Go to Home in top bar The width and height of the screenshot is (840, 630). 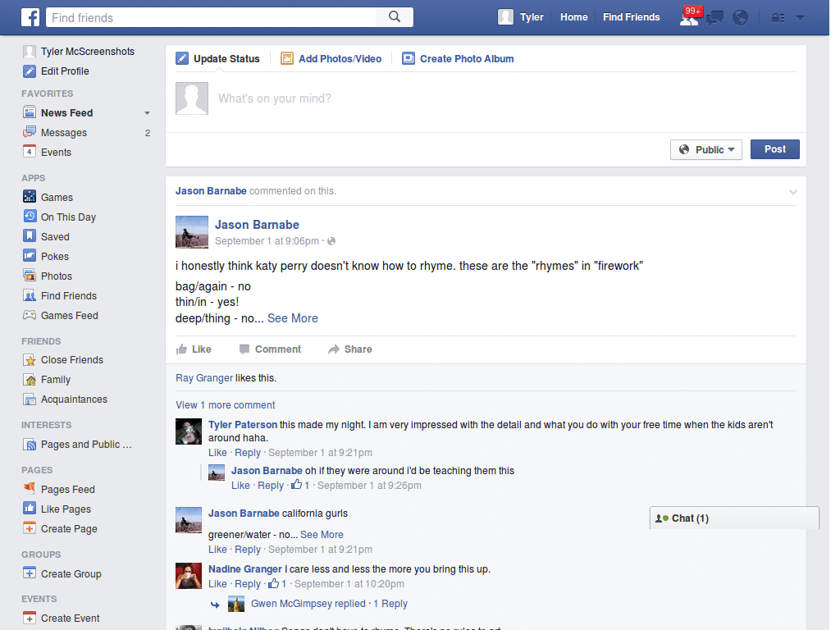573,17
